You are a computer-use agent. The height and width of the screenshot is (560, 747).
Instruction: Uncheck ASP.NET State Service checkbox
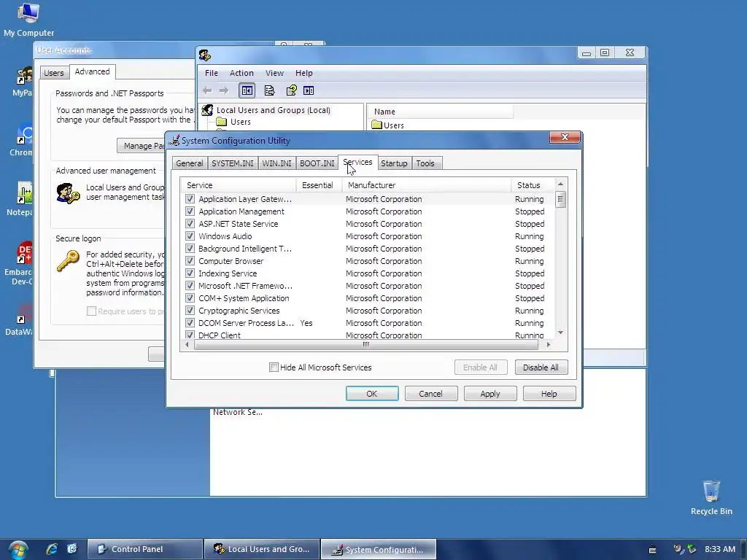click(190, 223)
